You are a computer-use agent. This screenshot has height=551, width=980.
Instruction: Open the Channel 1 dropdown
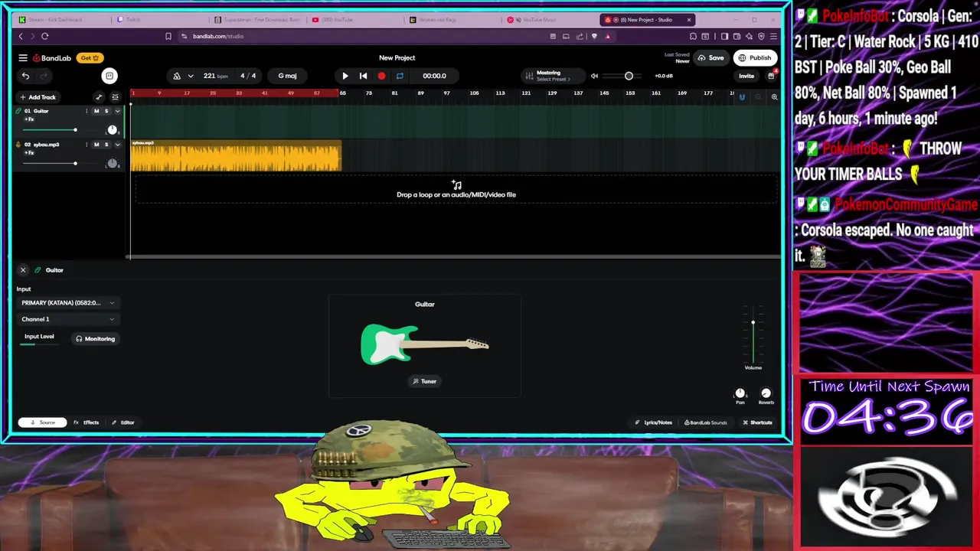pyautogui.click(x=68, y=319)
